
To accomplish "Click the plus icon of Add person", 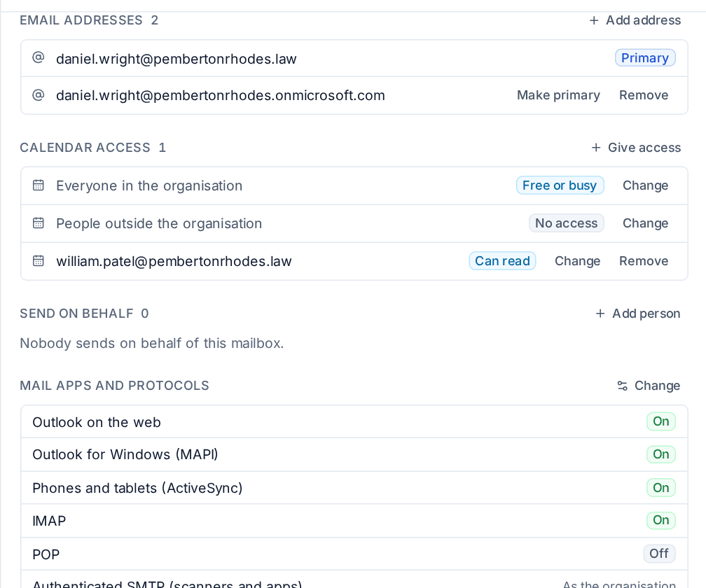I will point(600,314).
